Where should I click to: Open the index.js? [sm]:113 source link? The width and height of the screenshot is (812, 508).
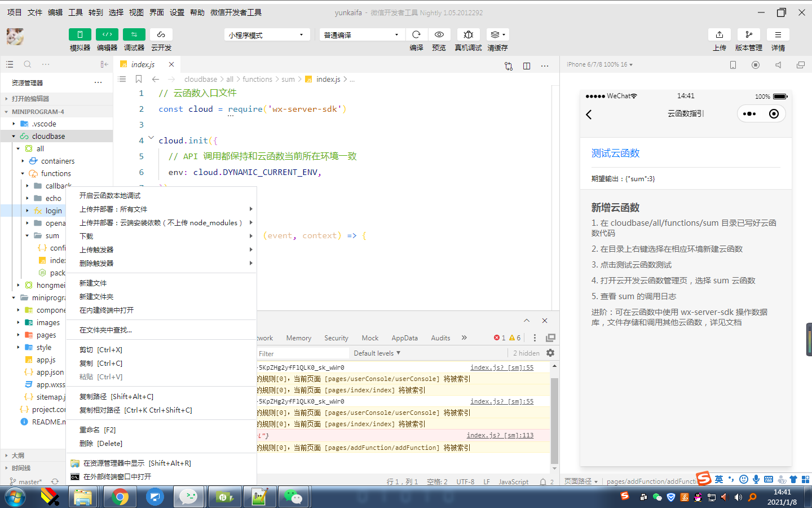point(500,435)
